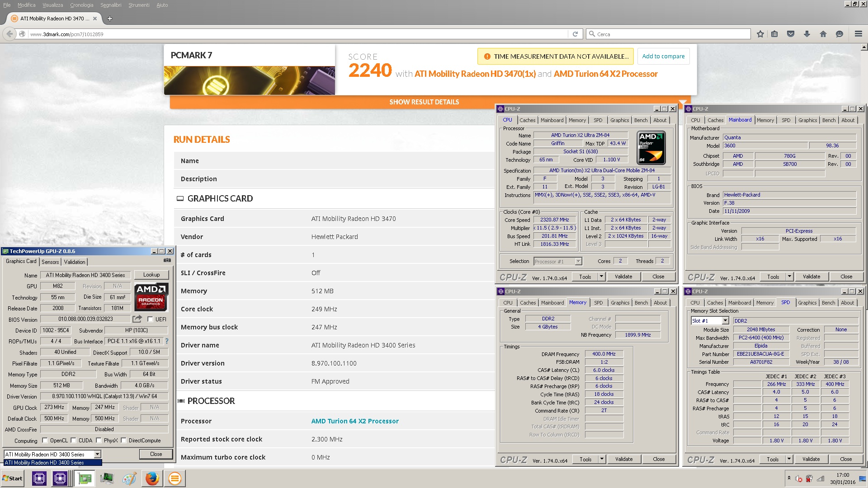Click the AMD Turion Ultra logo in CPU-Z
The width and height of the screenshot is (868, 488).
[651, 147]
